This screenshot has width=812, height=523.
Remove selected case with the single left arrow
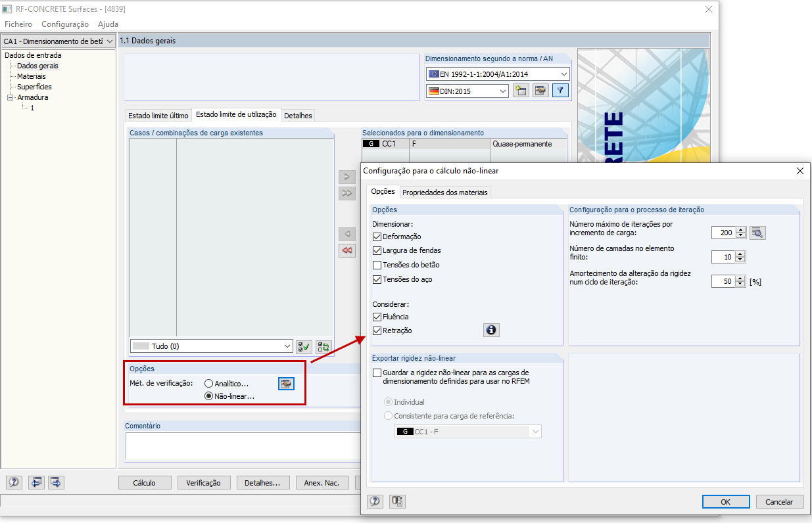(x=347, y=234)
